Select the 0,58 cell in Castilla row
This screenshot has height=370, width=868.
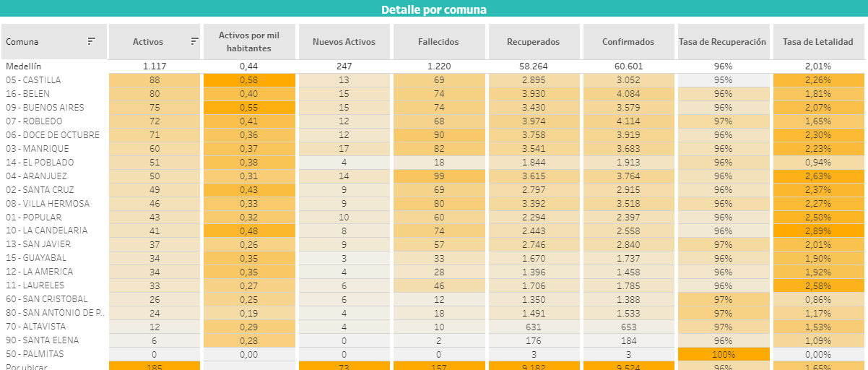(x=249, y=80)
